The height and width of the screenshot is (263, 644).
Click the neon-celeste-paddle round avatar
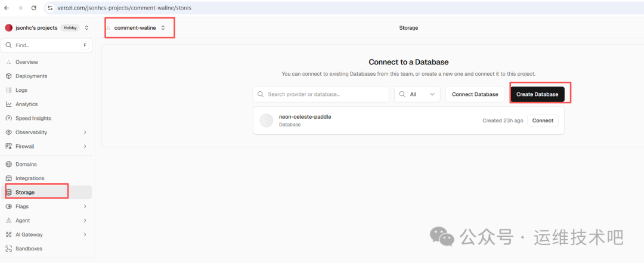[x=267, y=120]
